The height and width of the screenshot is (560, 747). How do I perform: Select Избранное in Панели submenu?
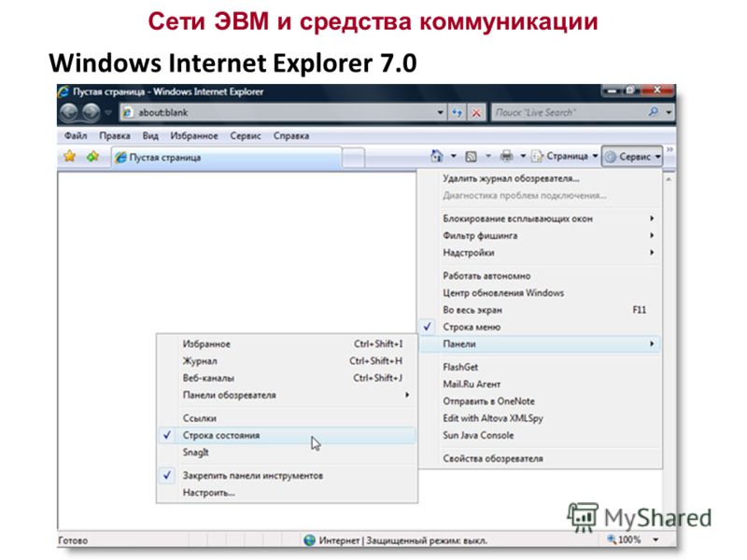288,344
